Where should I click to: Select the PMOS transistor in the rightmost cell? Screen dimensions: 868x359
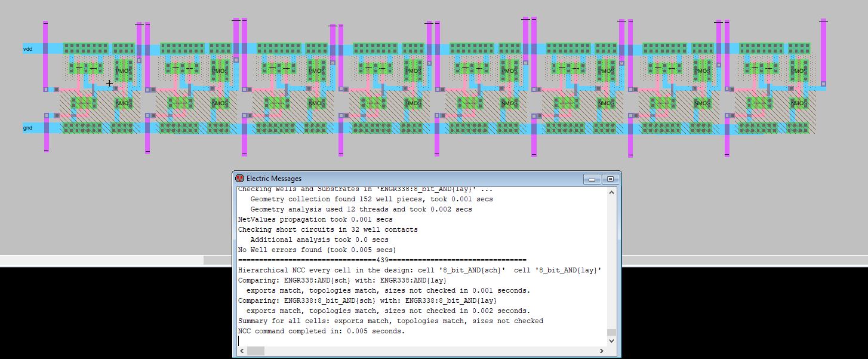pos(799,71)
